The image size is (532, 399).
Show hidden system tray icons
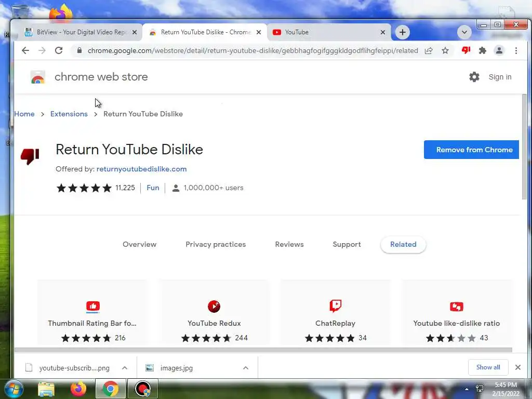pyautogui.click(x=467, y=389)
